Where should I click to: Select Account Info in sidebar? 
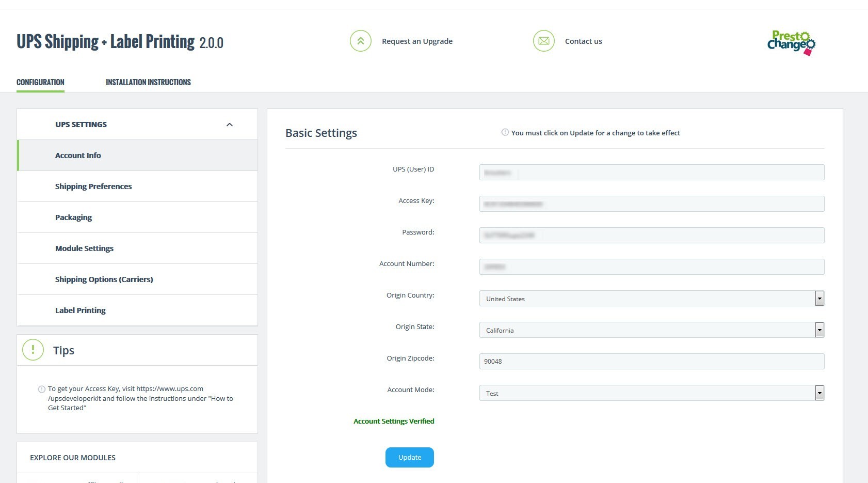point(137,155)
